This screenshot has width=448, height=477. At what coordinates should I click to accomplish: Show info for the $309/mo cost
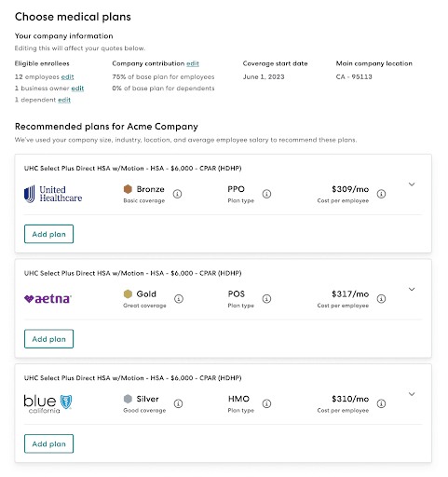pos(381,194)
